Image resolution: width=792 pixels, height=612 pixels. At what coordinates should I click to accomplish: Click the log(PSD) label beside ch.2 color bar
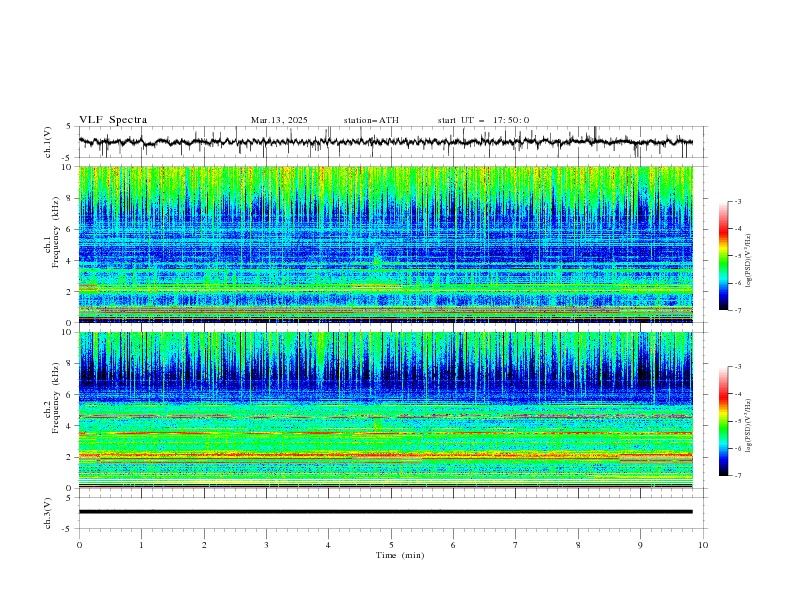[749, 426]
